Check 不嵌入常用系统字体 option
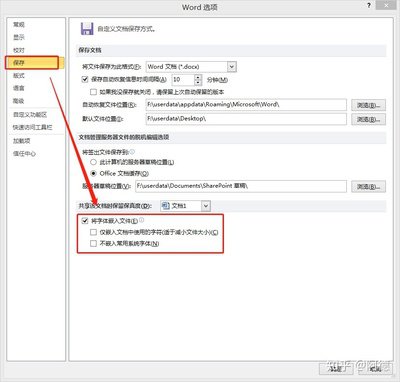The height and width of the screenshot is (382, 400). 93,244
